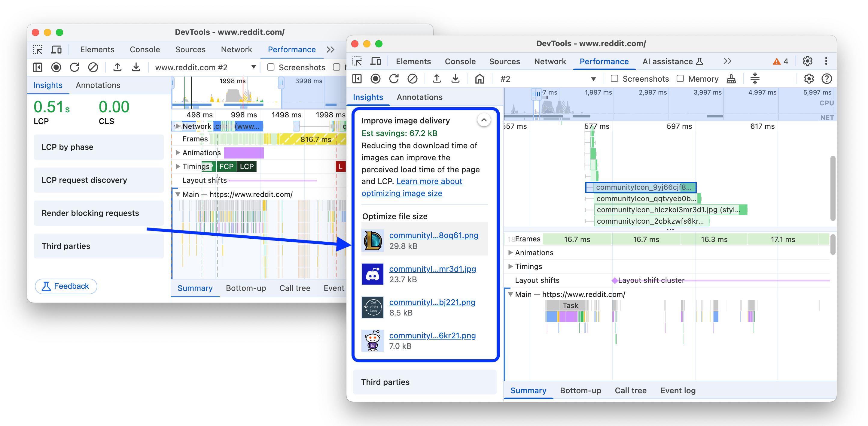Click the upload profile icon

click(436, 79)
